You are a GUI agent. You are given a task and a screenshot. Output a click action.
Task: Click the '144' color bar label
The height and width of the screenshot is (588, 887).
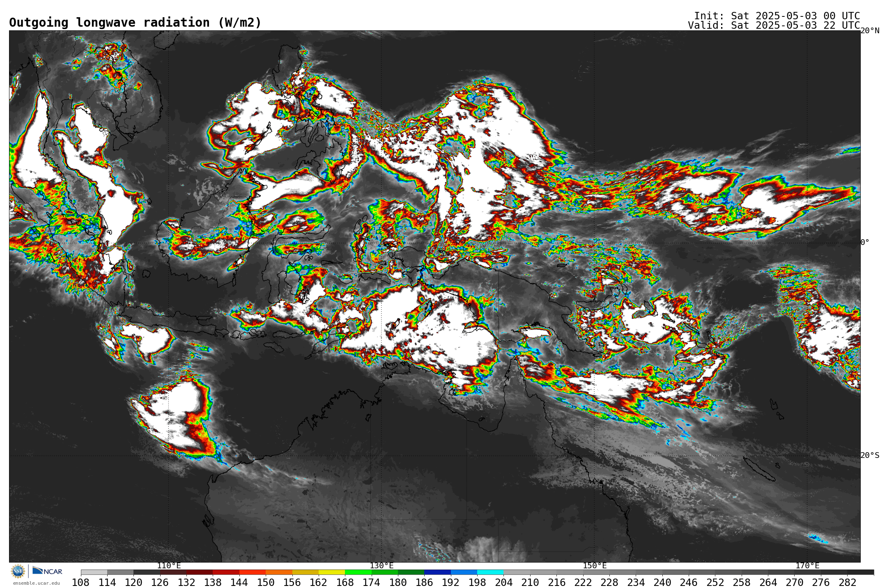[239, 582]
